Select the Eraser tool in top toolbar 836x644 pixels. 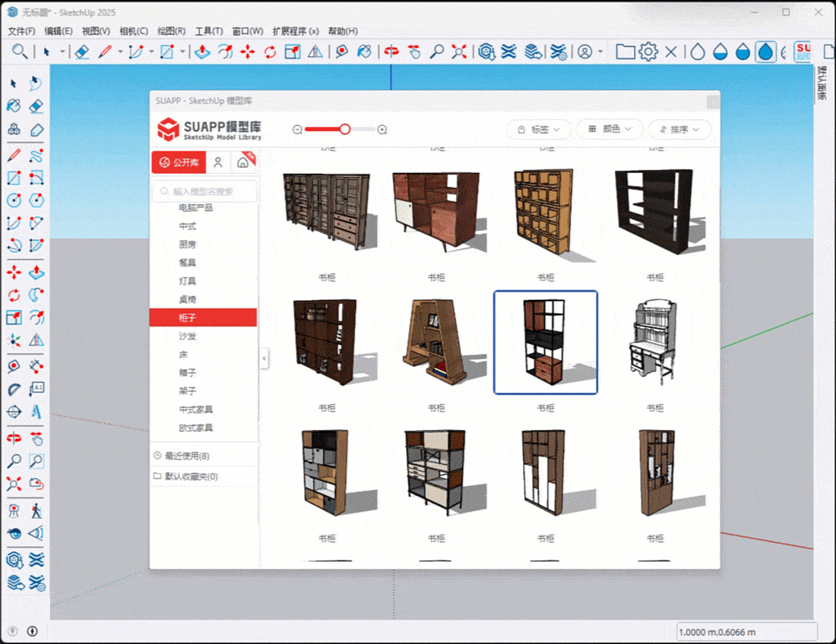coord(83,52)
